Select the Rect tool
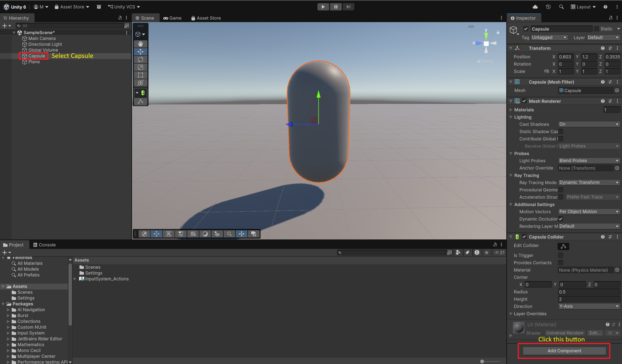This screenshot has height=364, width=622. 140,75
